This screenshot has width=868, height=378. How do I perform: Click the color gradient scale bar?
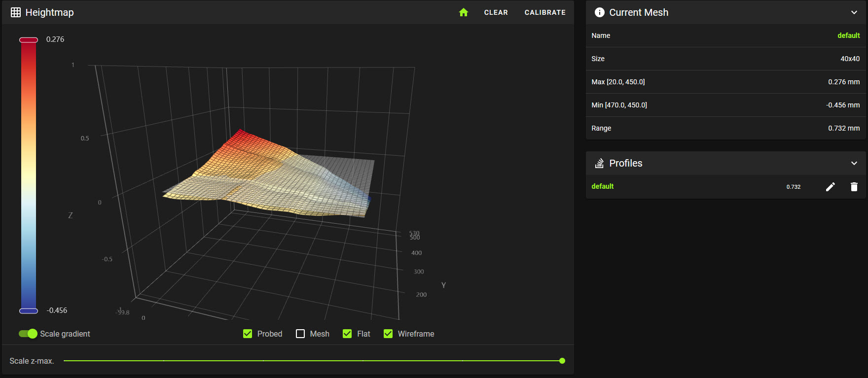[x=29, y=175]
